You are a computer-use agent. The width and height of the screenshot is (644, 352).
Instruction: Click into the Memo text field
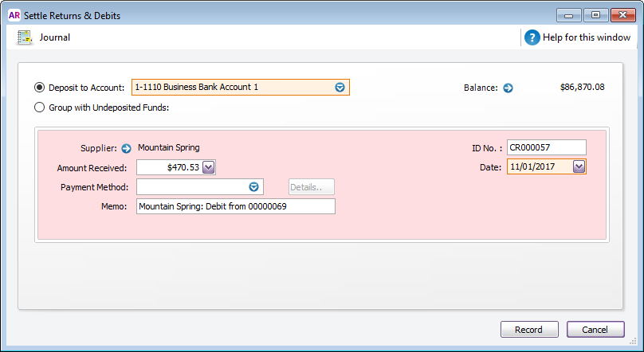pyautogui.click(x=236, y=206)
